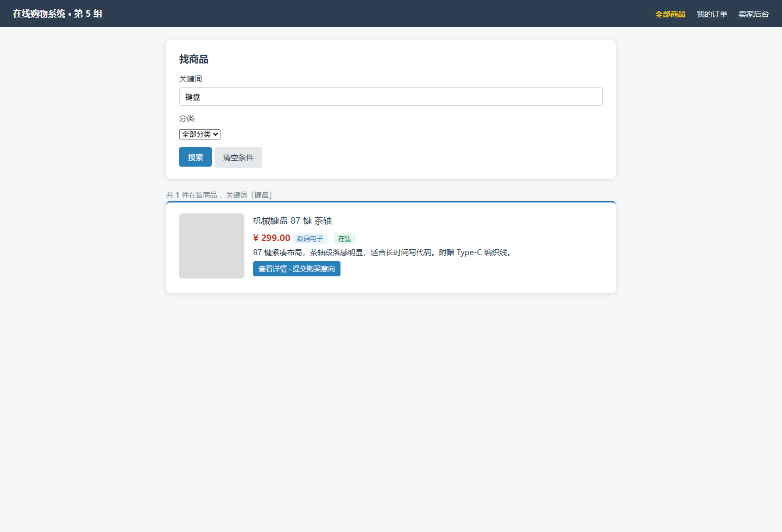Click the 搜索 button
782x532 pixels.
click(195, 157)
